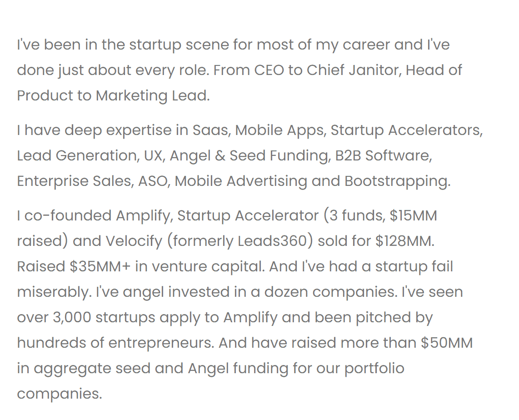Click the '3,000' startups number
Image resolution: width=519 pixels, height=420 pixels.
coord(72,317)
